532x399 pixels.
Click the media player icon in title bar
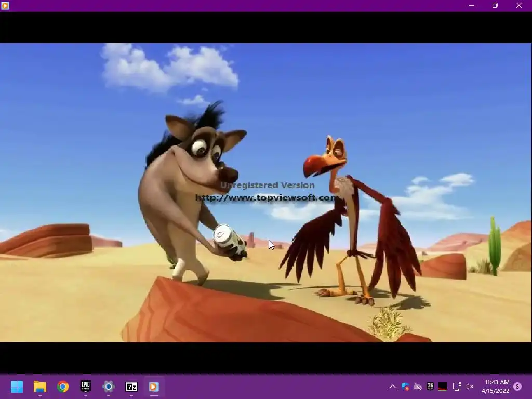coord(5,6)
